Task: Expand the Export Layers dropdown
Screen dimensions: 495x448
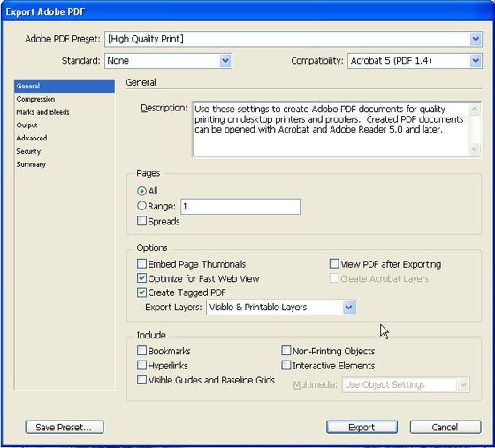Action: [281, 308]
